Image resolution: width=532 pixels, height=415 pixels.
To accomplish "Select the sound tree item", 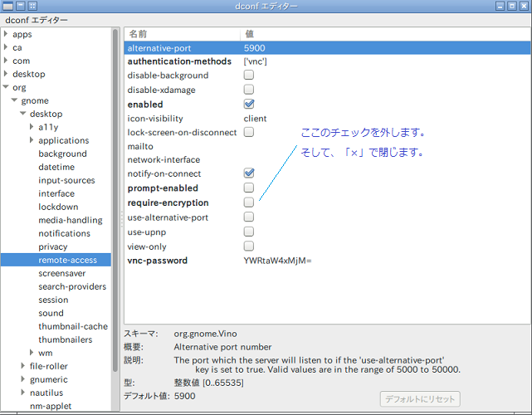I will (x=51, y=313).
